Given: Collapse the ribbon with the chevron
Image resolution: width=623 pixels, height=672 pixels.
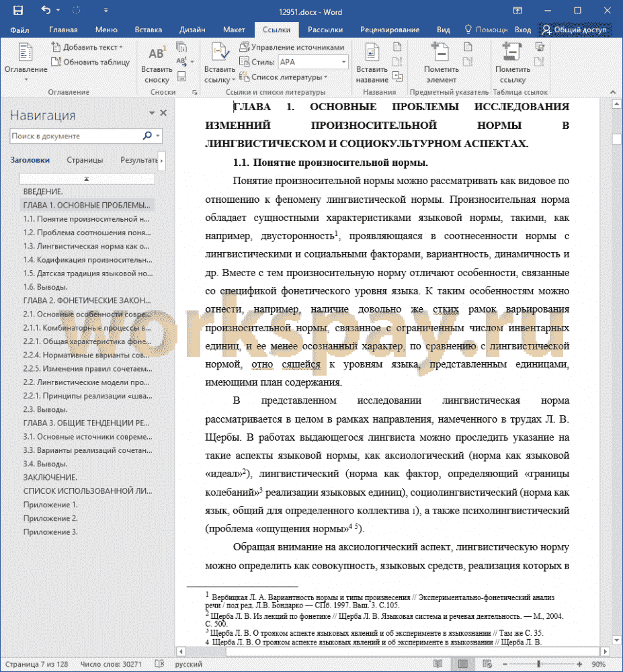Looking at the screenshot, I should tap(613, 92).
